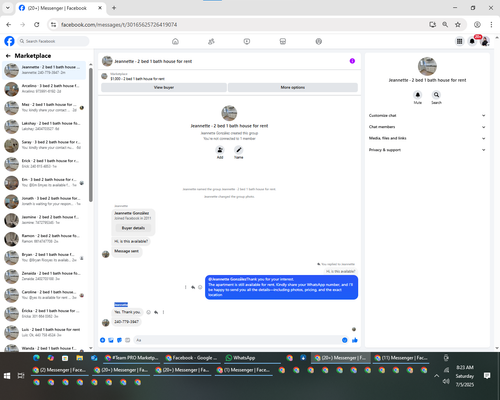Open the Windows Start menu
Viewport: 500px width, 400px height.
(x=7, y=376)
